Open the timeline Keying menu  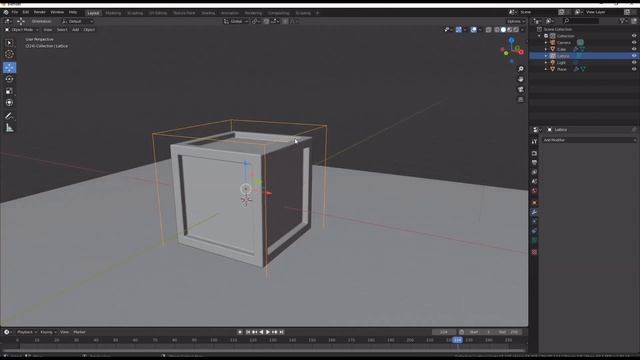[48, 332]
